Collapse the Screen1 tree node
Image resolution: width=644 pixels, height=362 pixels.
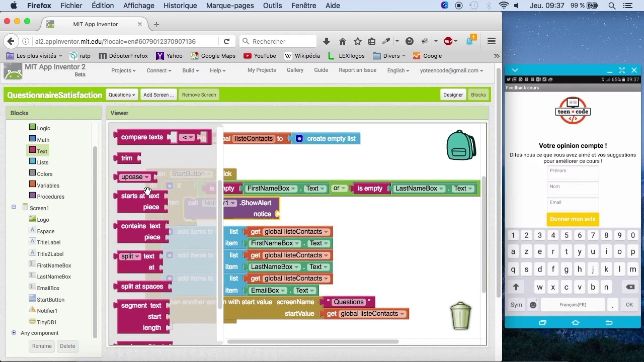14,207
